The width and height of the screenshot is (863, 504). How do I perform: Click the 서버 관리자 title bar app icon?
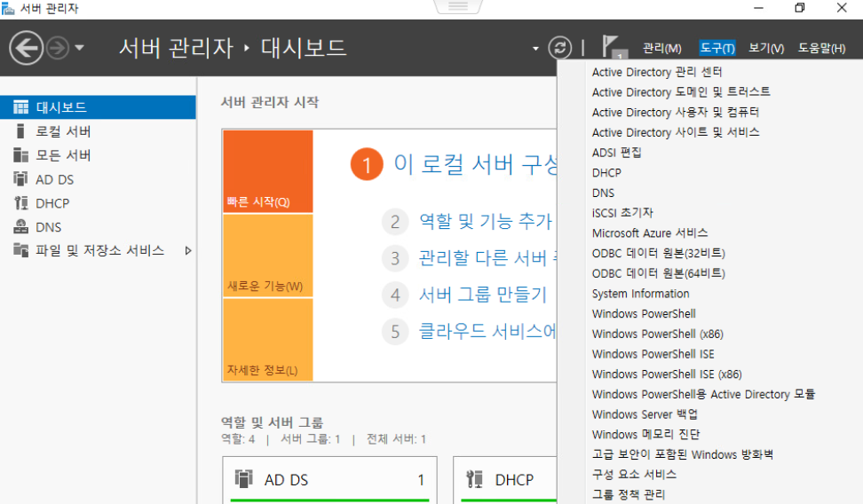(x=8, y=8)
